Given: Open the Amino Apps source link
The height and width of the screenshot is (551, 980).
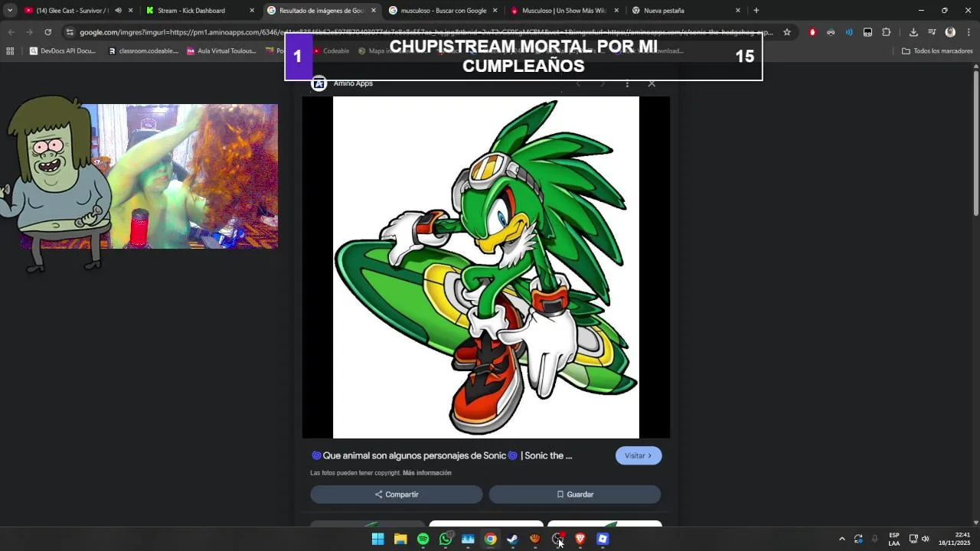Looking at the screenshot, I should click(342, 83).
